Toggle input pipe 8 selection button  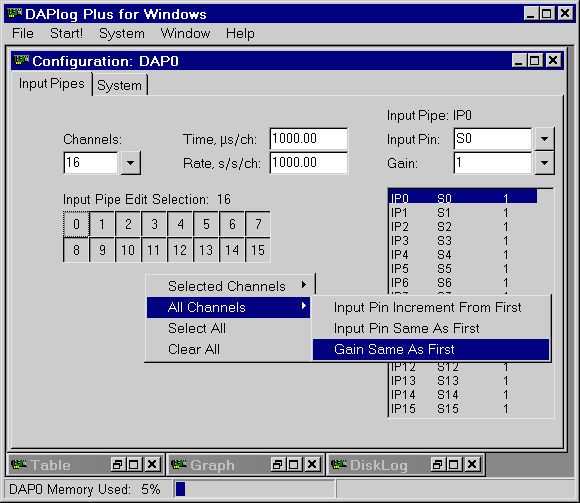(x=76, y=250)
